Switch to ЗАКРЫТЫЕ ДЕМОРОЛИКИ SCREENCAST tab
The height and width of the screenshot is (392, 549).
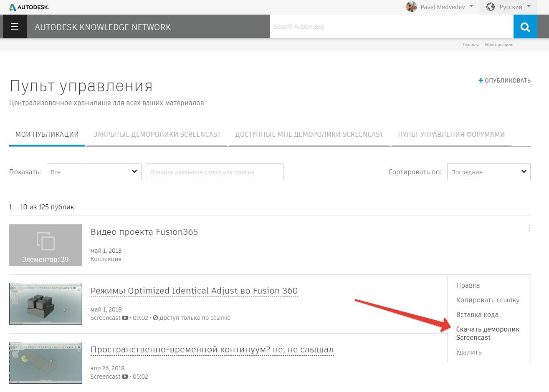pos(157,134)
